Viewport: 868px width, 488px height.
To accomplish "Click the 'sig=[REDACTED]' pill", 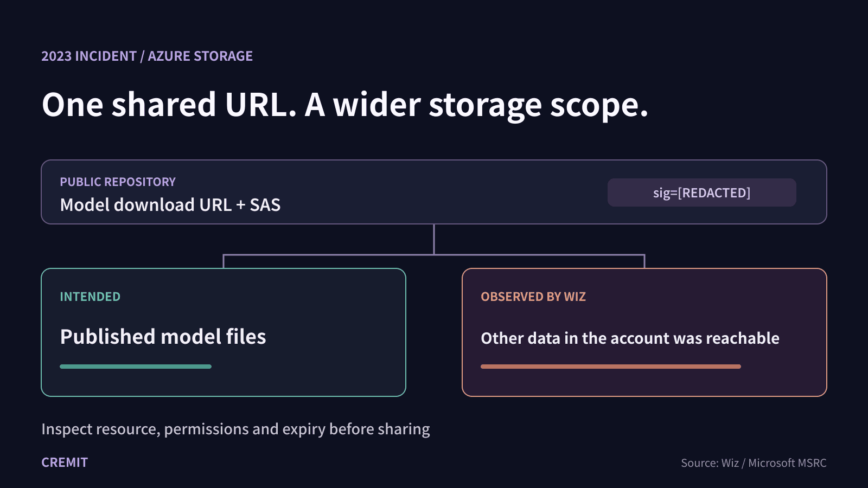I will click(x=702, y=192).
